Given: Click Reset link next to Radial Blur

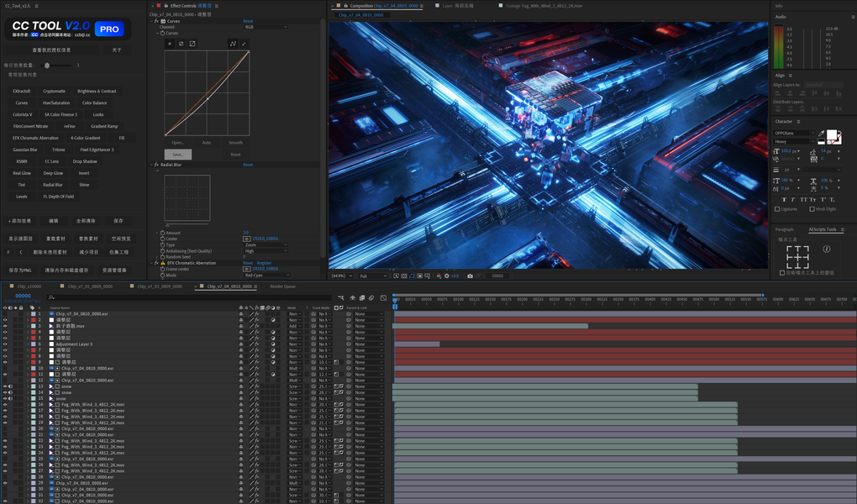Looking at the screenshot, I should tap(248, 165).
